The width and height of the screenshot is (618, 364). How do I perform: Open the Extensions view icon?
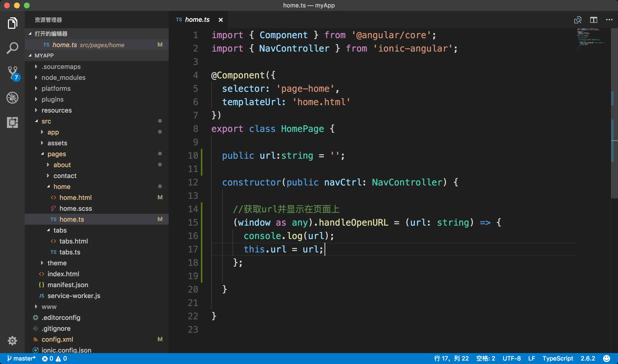(x=12, y=122)
